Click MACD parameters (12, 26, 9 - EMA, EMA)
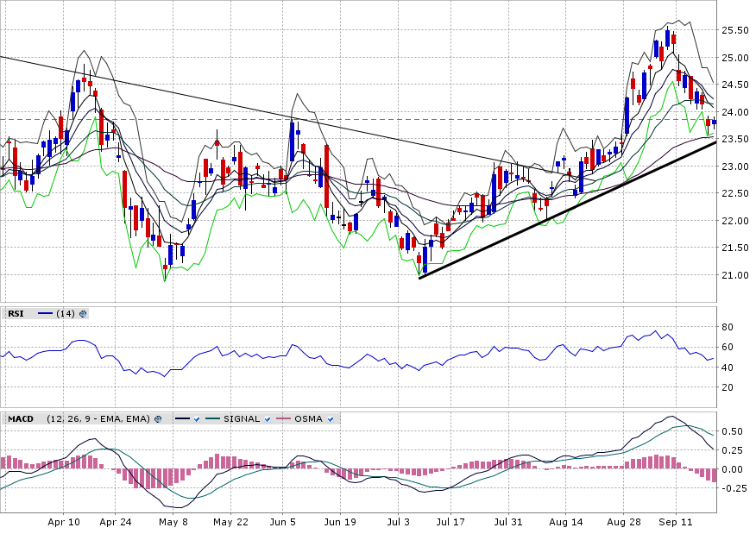This screenshot has width=756, height=534. tap(98, 419)
